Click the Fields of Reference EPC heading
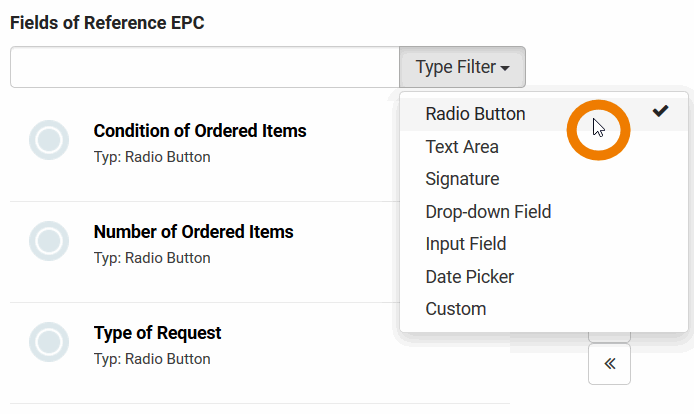This screenshot has height=414, width=694. pos(107,23)
